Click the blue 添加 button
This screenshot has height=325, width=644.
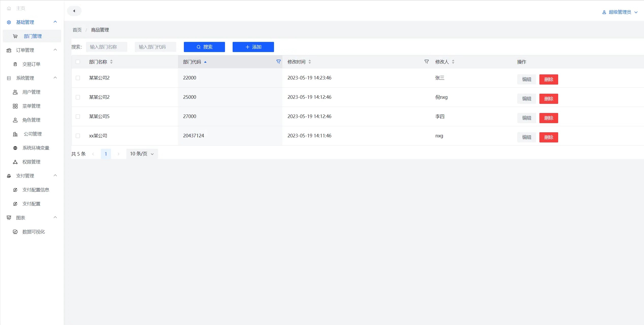tap(253, 47)
